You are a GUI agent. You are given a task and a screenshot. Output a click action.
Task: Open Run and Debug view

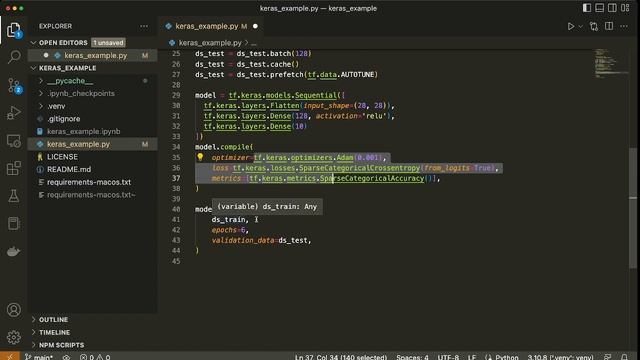point(13,113)
